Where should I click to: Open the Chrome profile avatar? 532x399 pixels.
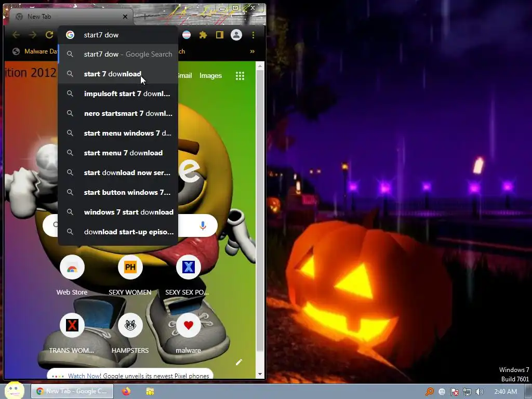pyautogui.click(x=236, y=35)
